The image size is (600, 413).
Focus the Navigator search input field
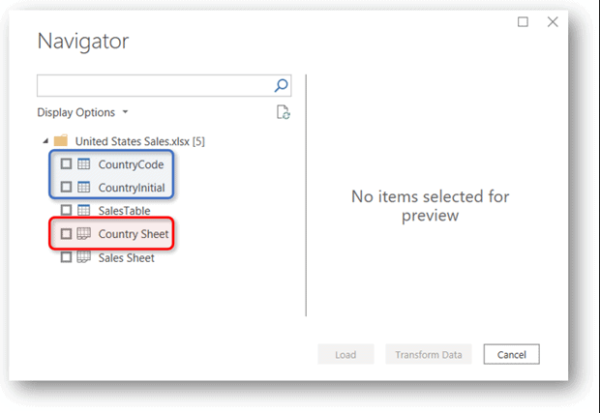click(x=153, y=85)
